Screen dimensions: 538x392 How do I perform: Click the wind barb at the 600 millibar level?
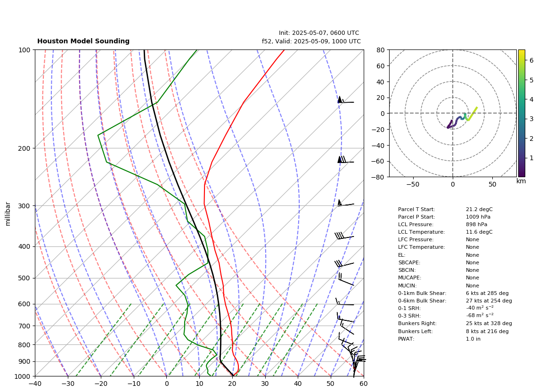pyautogui.click(x=344, y=302)
